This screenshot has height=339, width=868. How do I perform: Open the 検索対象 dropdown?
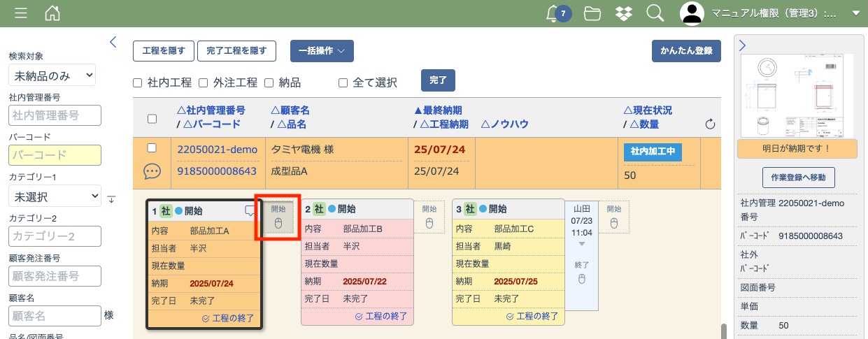click(x=52, y=75)
